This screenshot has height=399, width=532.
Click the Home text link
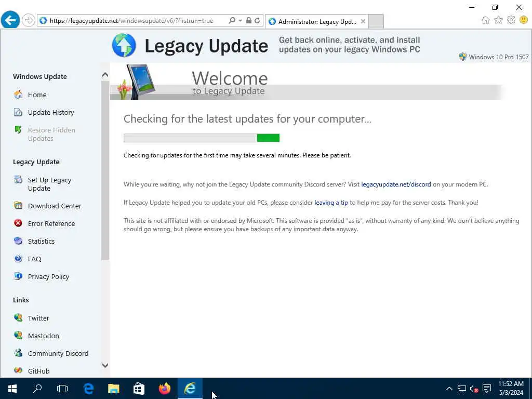(37, 95)
